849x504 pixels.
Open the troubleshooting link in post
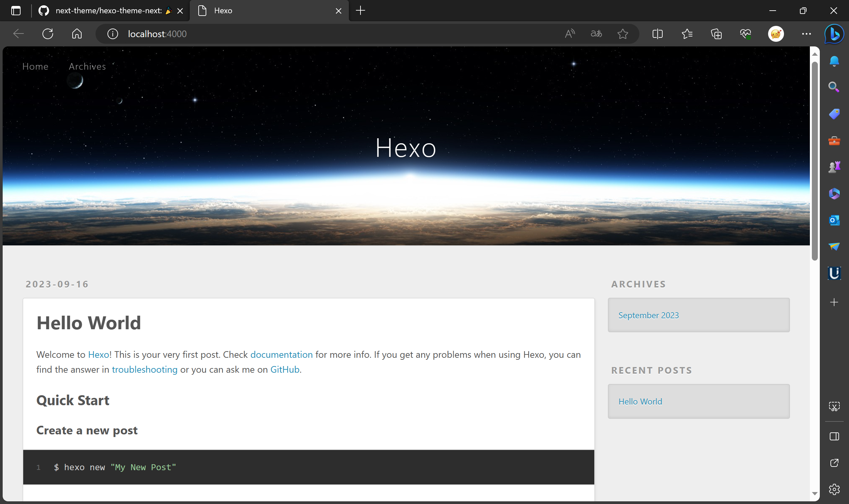(145, 369)
